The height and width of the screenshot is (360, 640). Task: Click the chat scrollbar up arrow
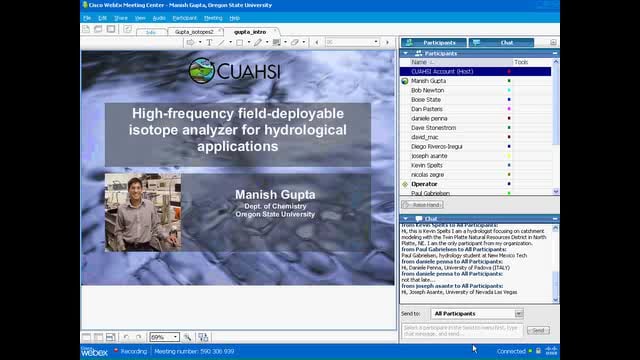click(x=555, y=229)
